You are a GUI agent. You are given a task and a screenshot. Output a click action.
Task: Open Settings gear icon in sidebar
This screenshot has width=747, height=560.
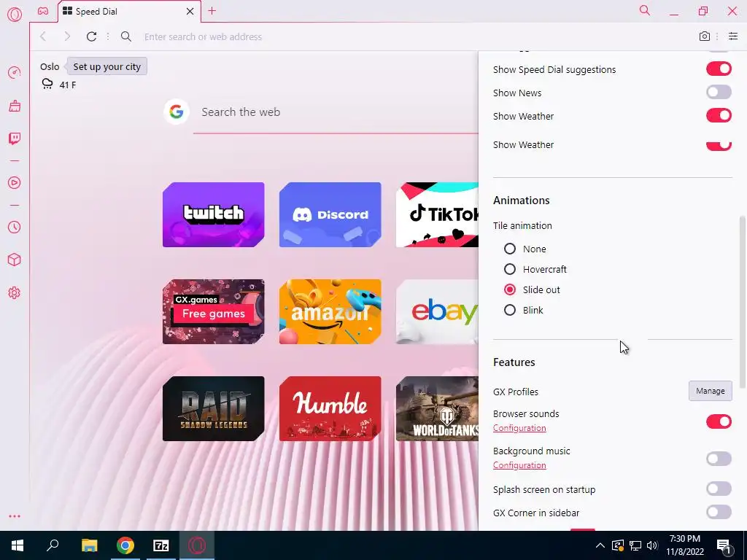(15, 293)
